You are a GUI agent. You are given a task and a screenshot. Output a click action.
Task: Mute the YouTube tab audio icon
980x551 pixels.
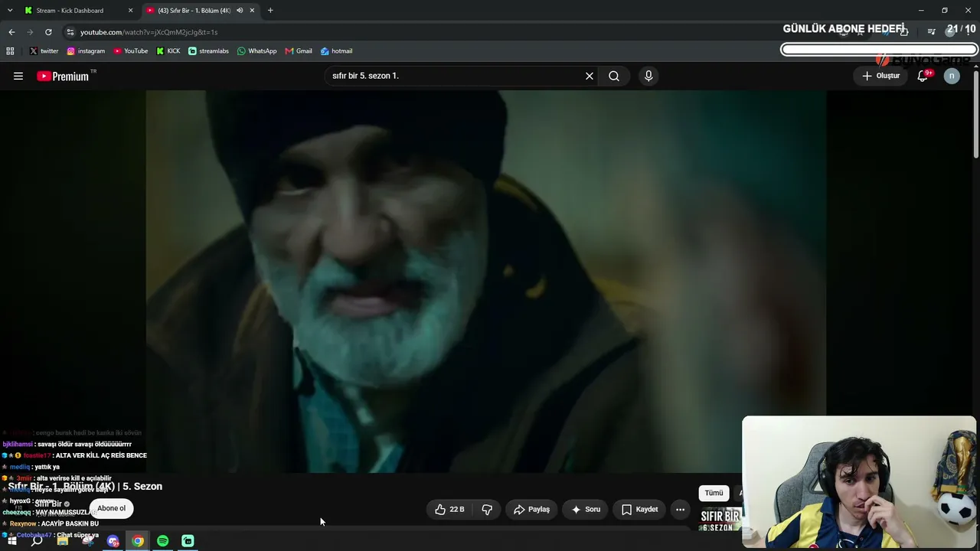240,11
